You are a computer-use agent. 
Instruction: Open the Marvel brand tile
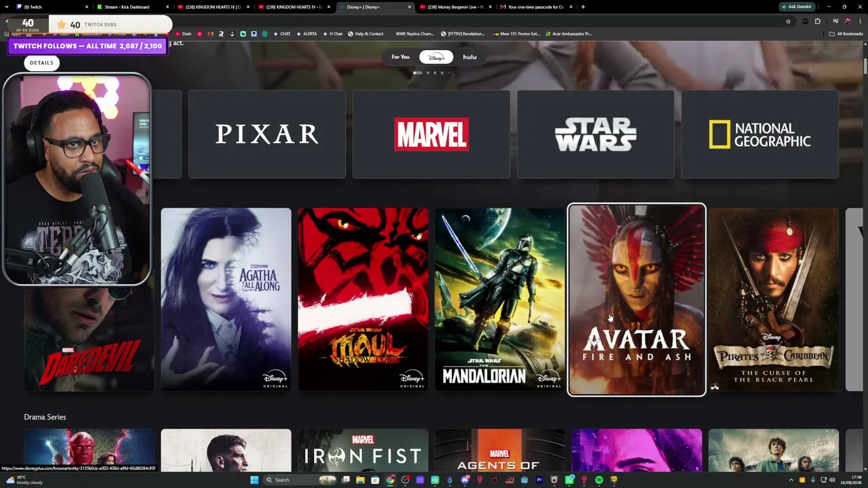pos(431,134)
